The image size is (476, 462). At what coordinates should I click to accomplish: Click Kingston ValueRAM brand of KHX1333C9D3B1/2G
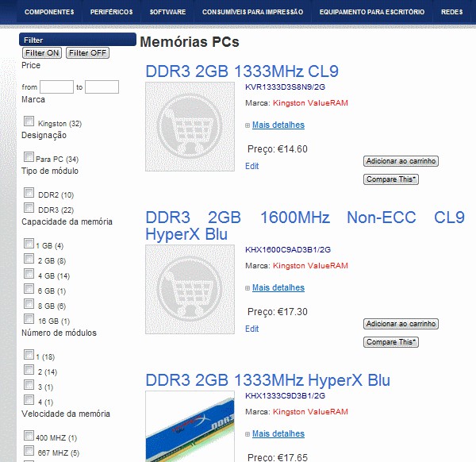click(310, 412)
